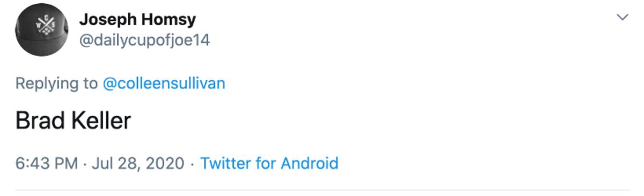Show more actions via the down arrow
644x196 pixels.
(623, 17)
